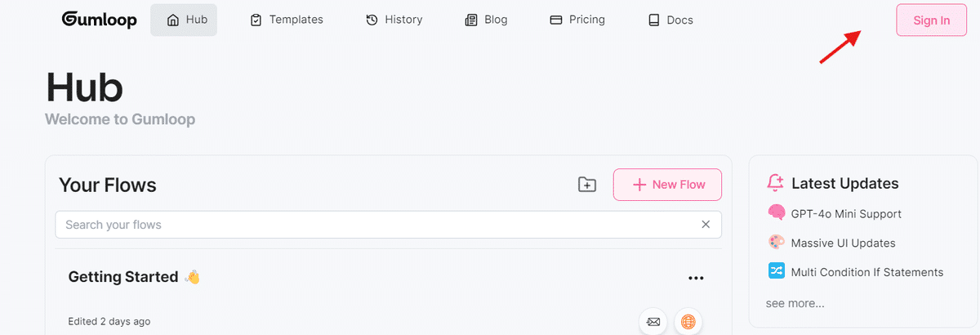Create a new folder with the folder-plus icon
This screenshot has width=980, height=335.
tap(587, 185)
